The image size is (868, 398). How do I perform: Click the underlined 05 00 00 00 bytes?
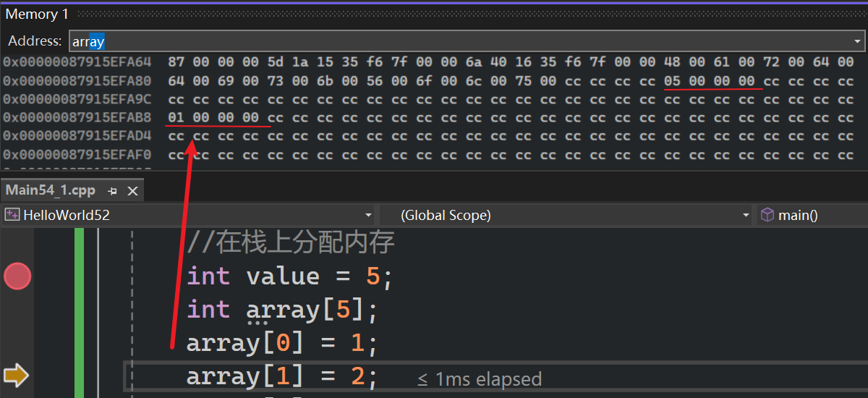pos(709,81)
